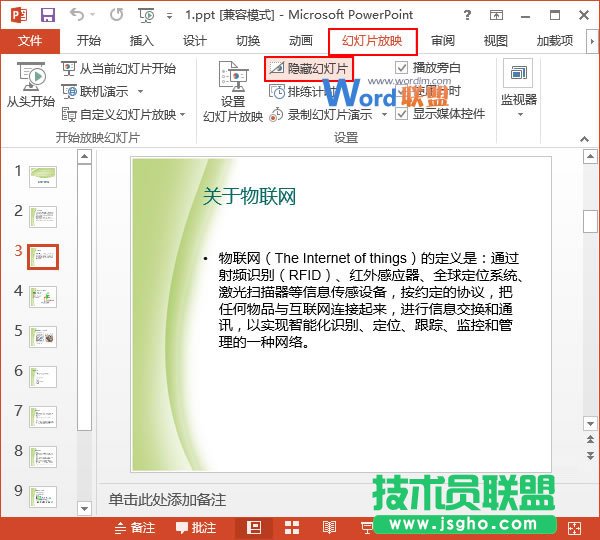The image size is (600, 540).
Task: Select slide 8 thumbnail
Action: 43,457
